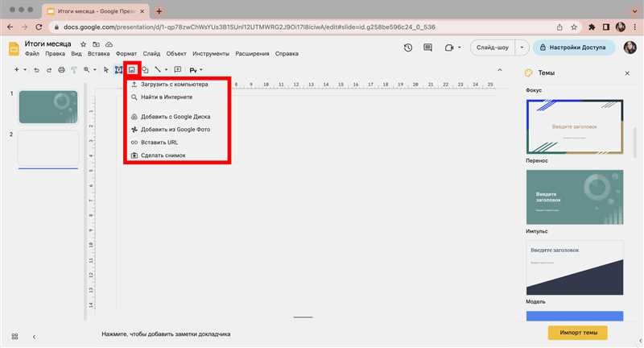This screenshot has height=348, width=644.
Task: Print the presentation
Action: tap(61, 70)
